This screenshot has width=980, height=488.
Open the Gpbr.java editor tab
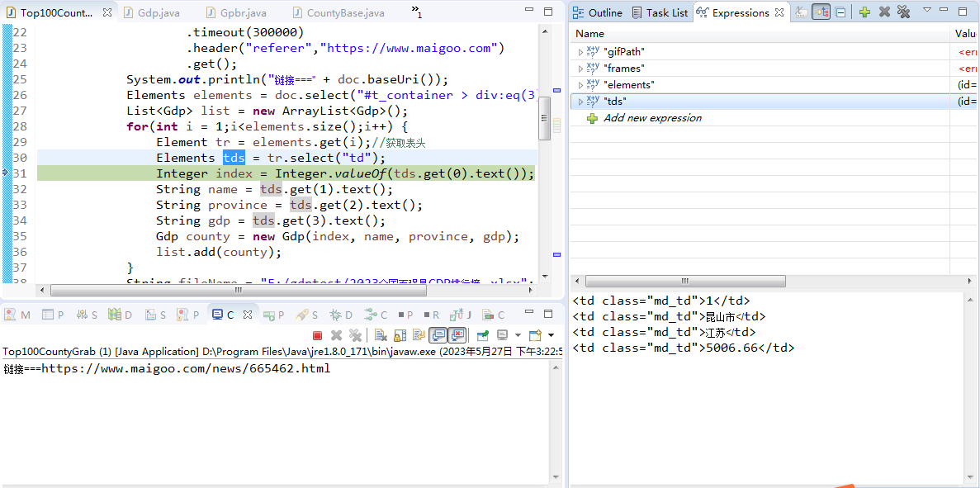tap(235, 12)
